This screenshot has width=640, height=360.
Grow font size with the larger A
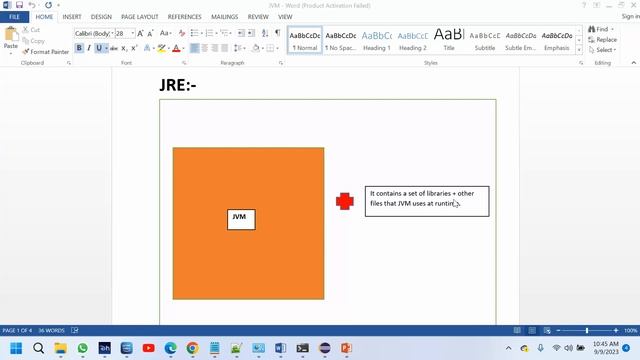[x=140, y=33]
